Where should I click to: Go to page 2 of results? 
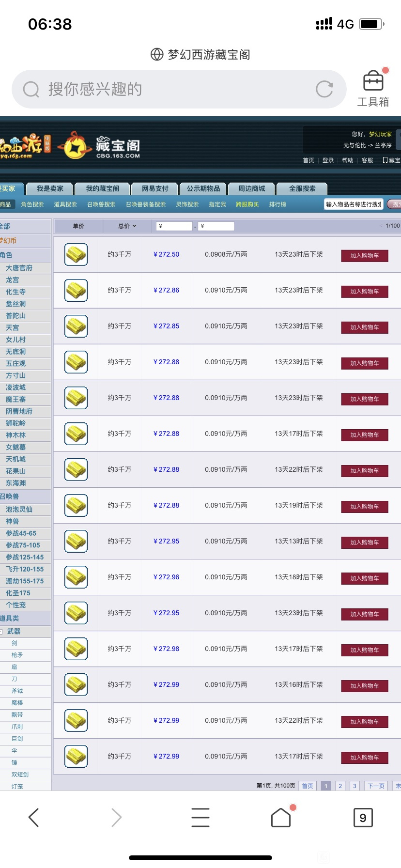tap(340, 786)
